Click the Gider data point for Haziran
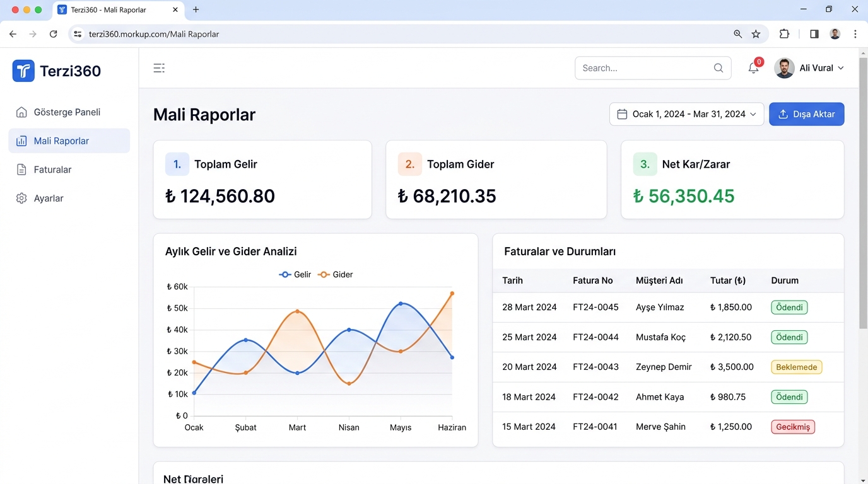Screen dimensions: 868x484 pos(452,293)
